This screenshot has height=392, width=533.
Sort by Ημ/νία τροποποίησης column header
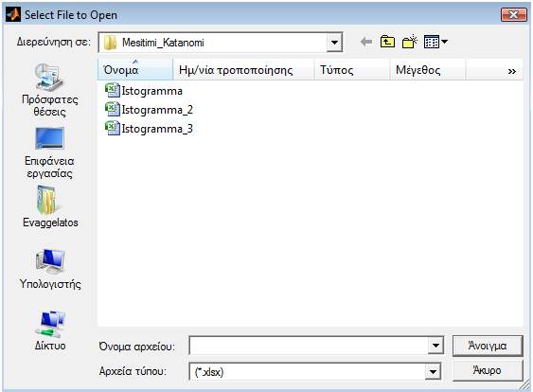click(243, 69)
